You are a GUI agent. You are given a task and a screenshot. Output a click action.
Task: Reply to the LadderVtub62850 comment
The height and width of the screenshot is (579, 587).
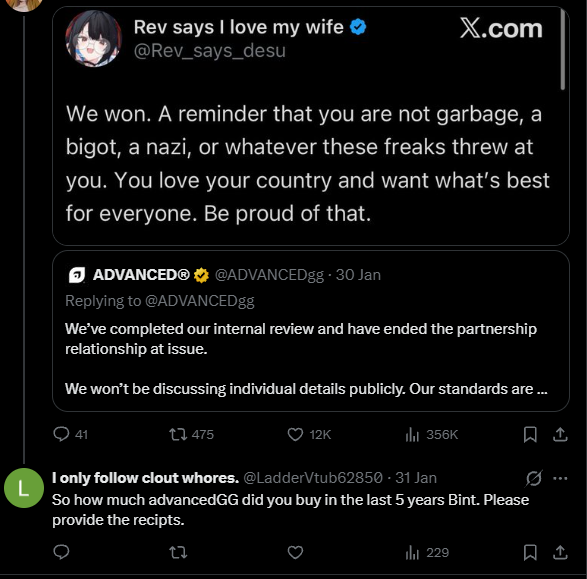click(x=61, y=552)
